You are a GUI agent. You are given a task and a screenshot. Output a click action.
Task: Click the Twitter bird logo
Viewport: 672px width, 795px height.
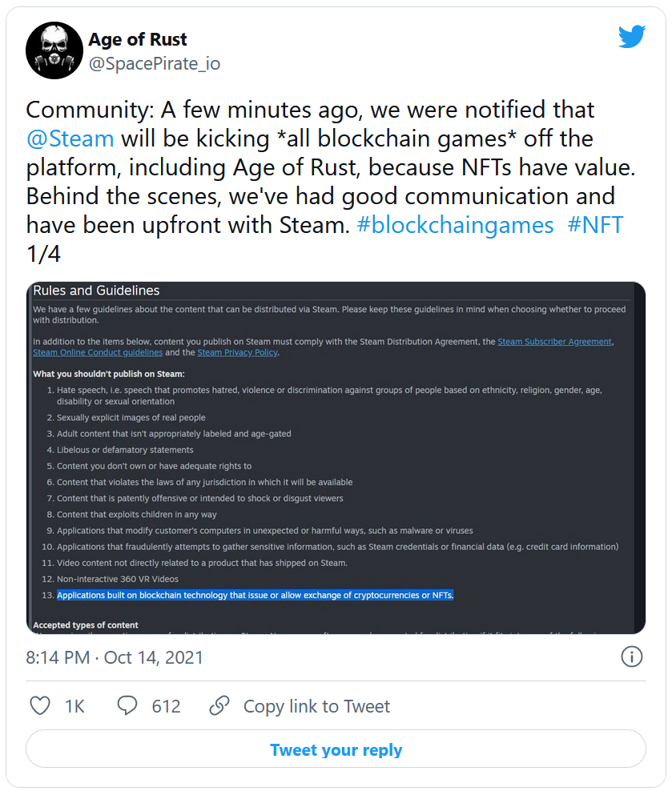click(631, 37)
